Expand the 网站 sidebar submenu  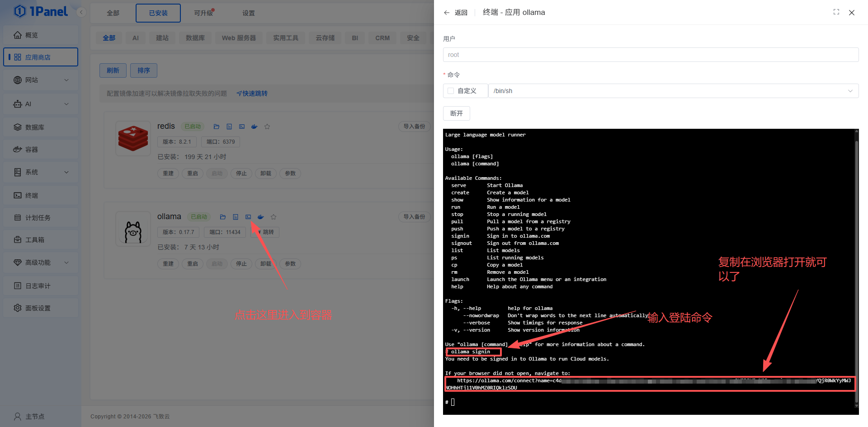pyautogui.click(x=41, y=80)
